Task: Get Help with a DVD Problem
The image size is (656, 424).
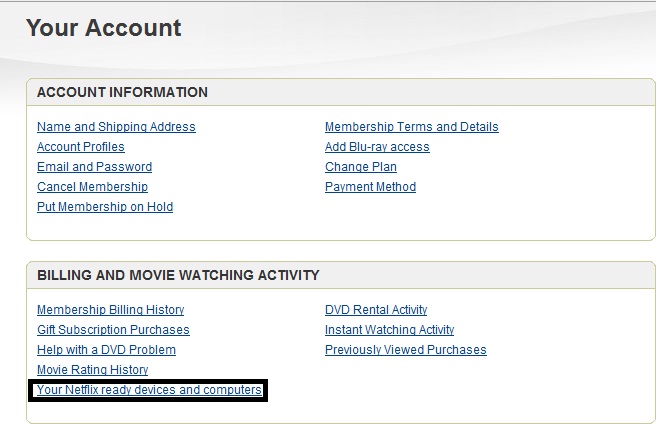Action: click(107, 350)
